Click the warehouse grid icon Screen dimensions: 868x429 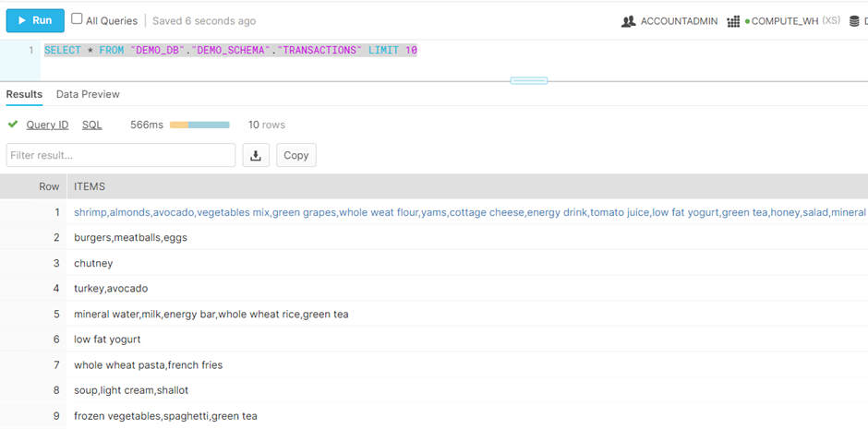coord(733,21)
